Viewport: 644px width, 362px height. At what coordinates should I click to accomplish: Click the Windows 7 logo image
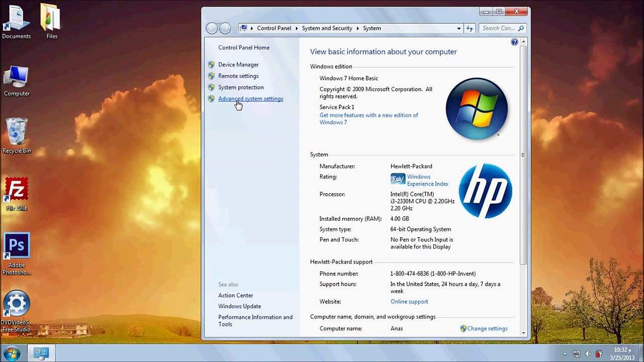[x=476, y=109]
